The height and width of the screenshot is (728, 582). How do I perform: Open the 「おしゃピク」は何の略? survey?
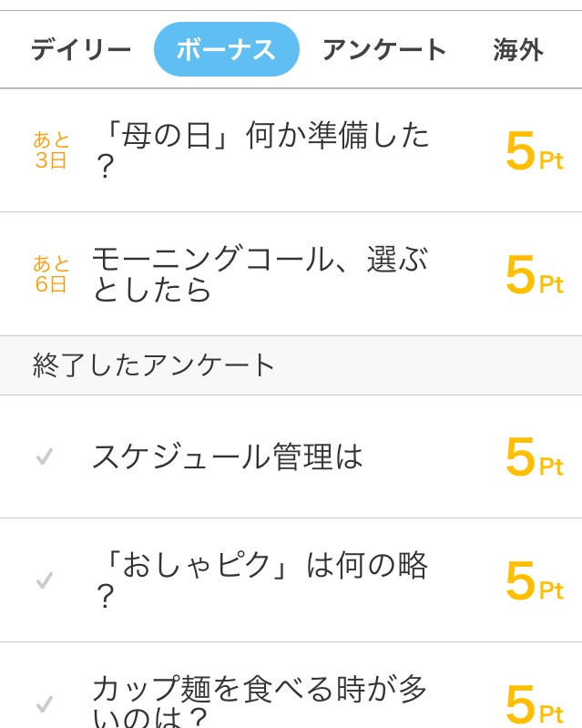[x=260, y=579]
